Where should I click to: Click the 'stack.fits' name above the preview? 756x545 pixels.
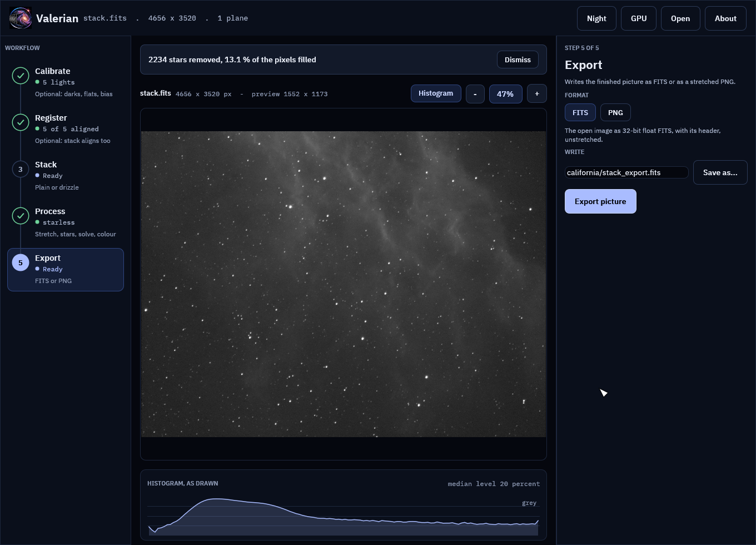[x=156, y=93]
